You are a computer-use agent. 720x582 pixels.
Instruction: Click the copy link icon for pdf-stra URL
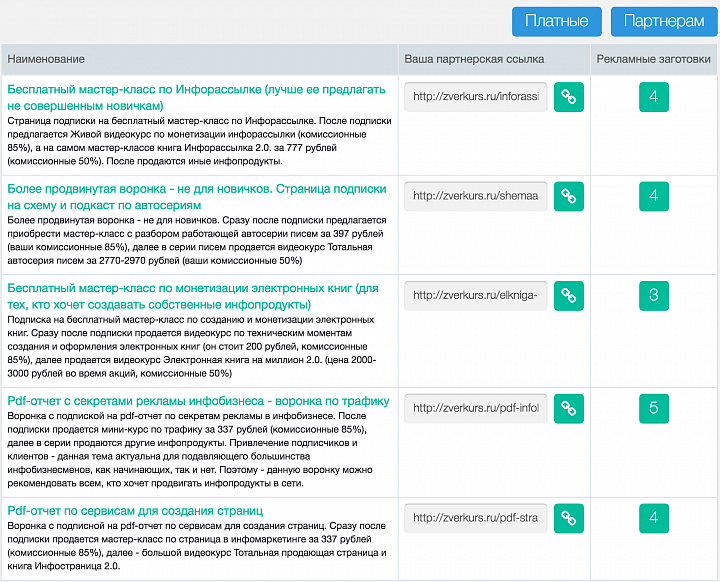point(568,518)
